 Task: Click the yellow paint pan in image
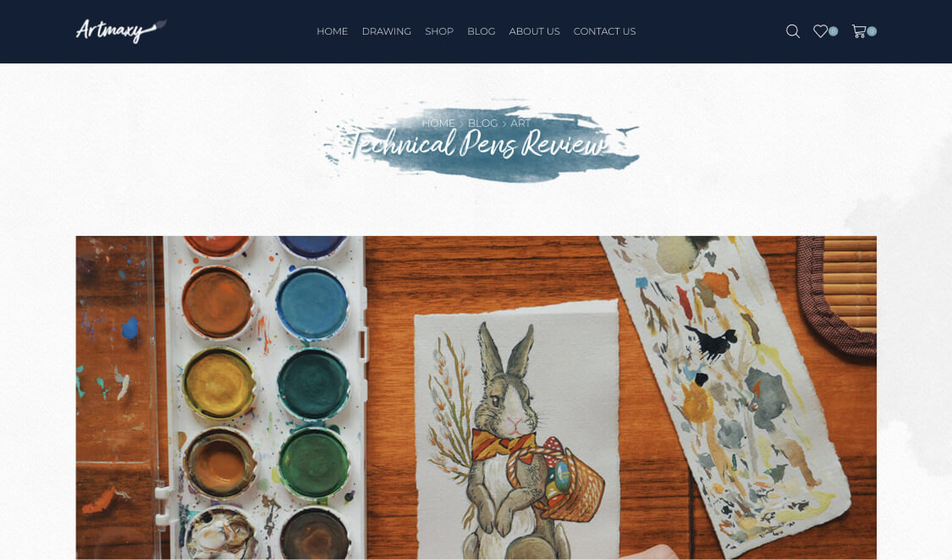pos(218,383)
